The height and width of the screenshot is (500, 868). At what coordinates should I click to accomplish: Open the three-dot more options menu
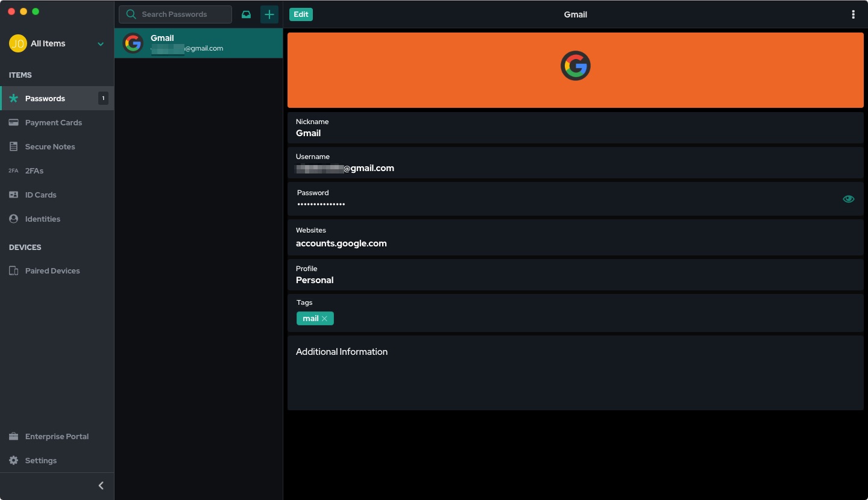tap(853, 14)
